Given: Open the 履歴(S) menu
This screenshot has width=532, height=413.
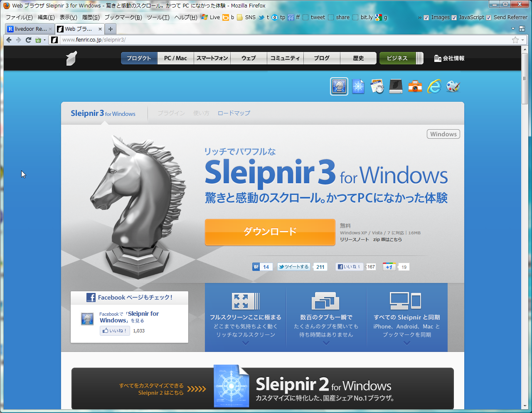Looking at the screenshot, I should point(91,17).
